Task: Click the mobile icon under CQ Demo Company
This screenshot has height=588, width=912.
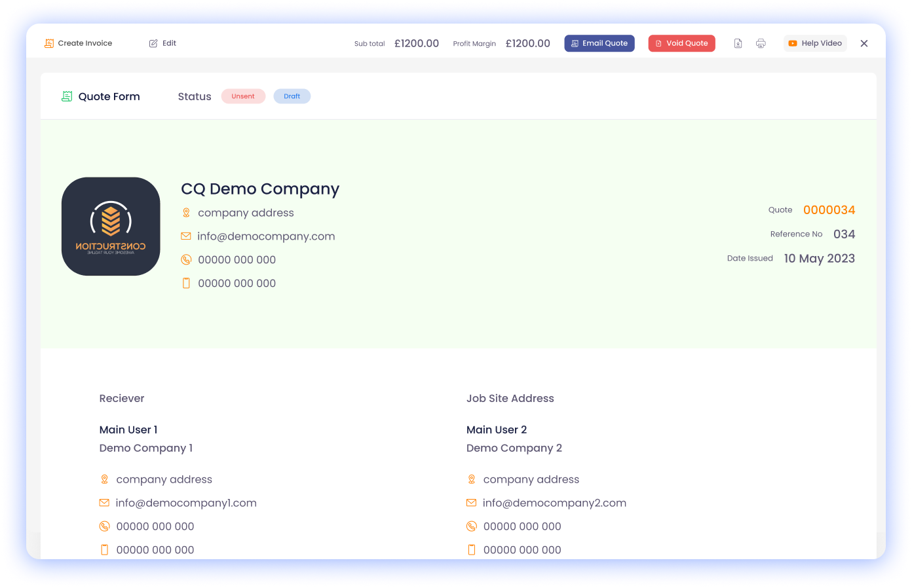Action: coord(186,284)
